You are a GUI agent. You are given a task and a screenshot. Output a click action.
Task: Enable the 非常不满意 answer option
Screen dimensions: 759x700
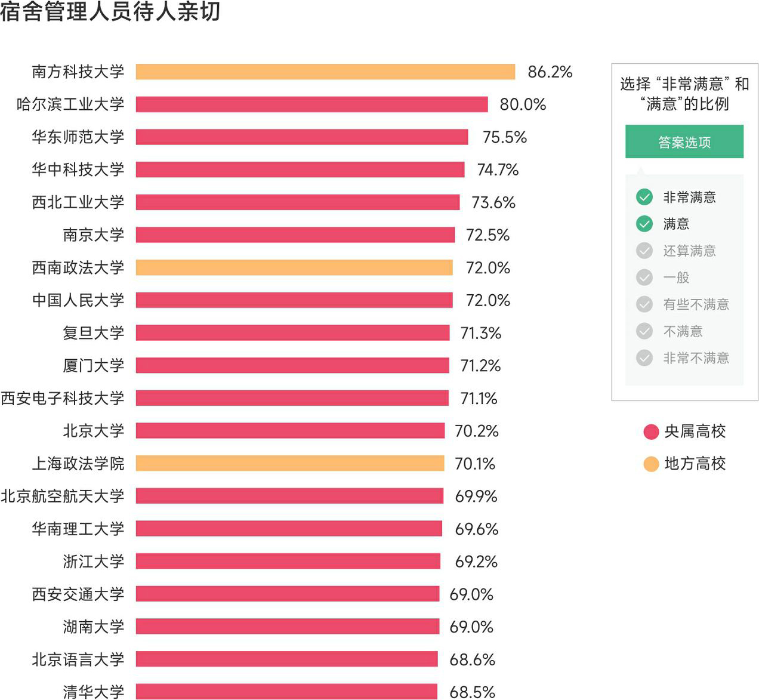[644, 358]
